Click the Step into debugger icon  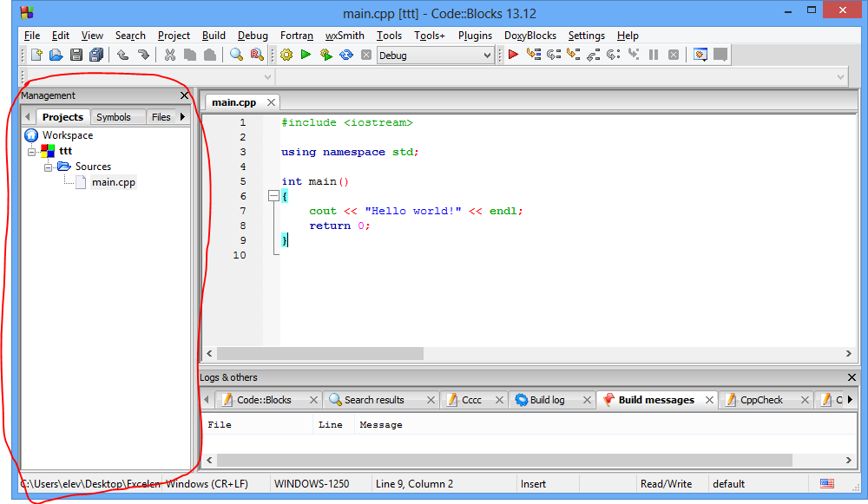574,55
